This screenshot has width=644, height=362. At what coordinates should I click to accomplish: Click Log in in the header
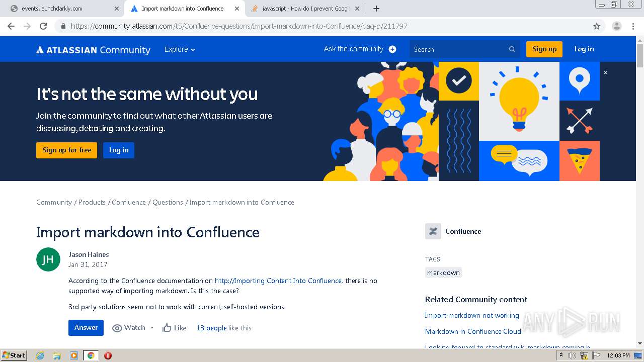click(x=584, y=49)
